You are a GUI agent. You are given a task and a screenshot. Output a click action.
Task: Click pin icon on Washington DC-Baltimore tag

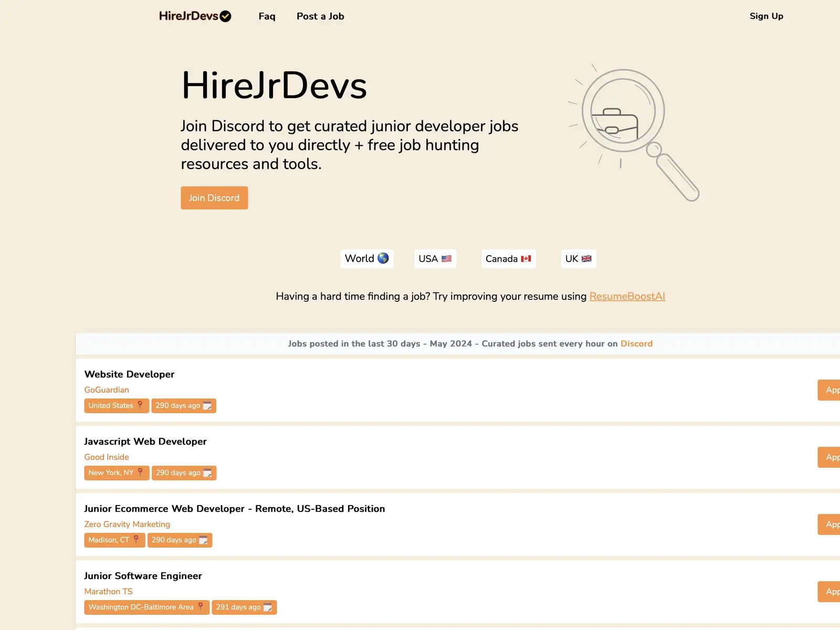201,606
